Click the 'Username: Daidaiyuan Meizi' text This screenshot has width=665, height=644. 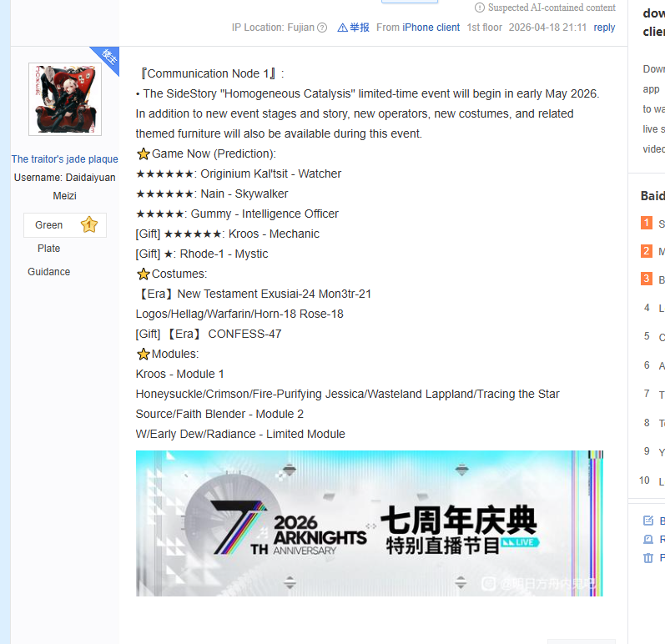pos(64,187)
